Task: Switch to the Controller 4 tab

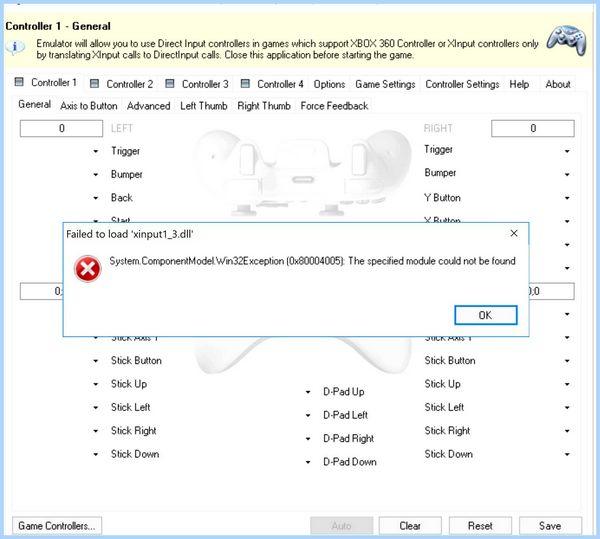Action: point(273,84)
